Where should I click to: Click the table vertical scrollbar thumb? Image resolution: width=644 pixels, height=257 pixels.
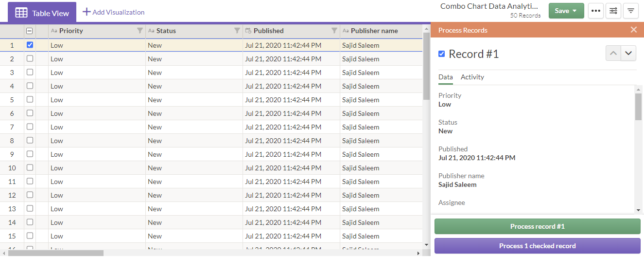point(426,66)
